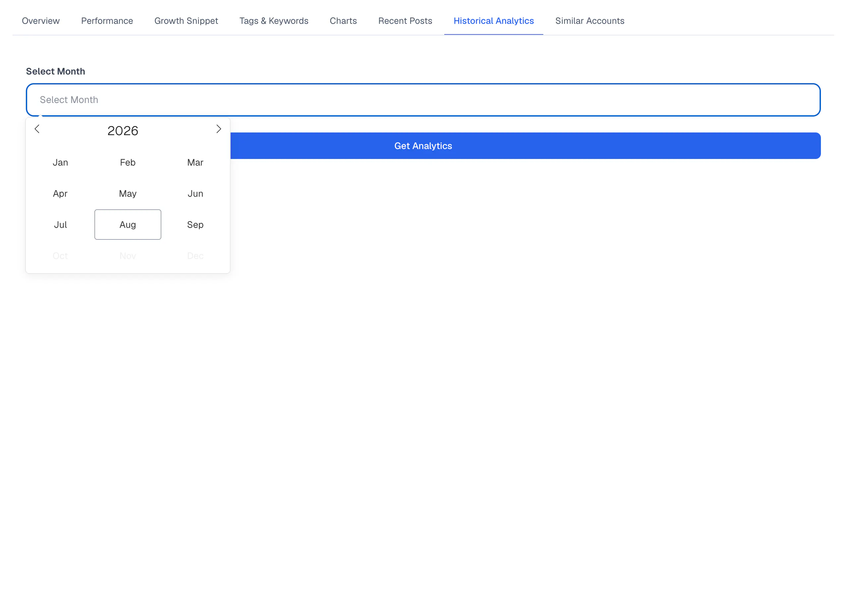Open the Growth Snippet tab
Screen dimensions: 860x616
point(186,21)
